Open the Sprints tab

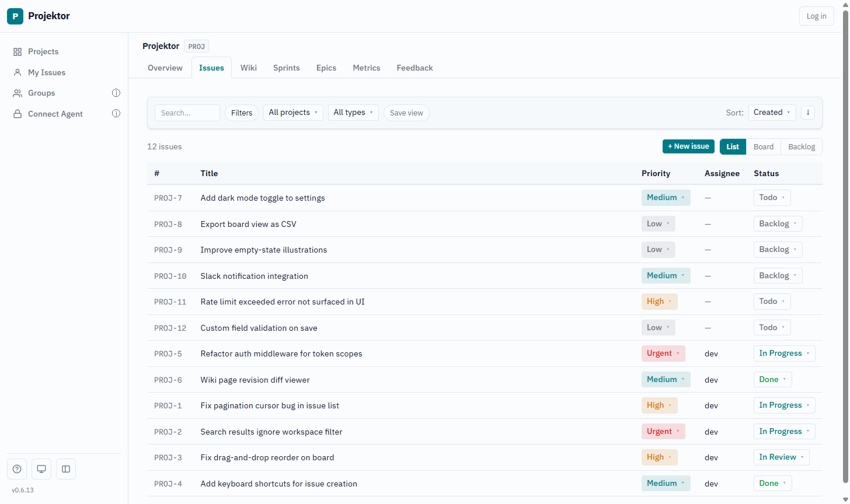(287, 68)
